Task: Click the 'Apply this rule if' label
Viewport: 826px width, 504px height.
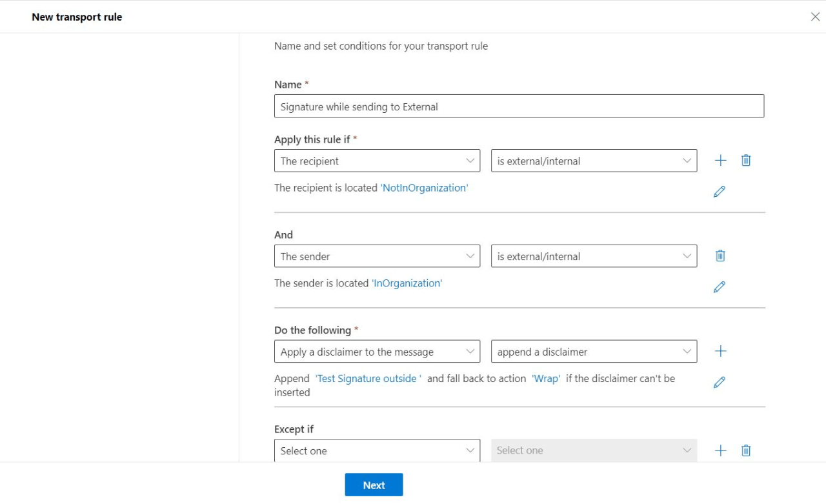Action: tap(316, 139)
